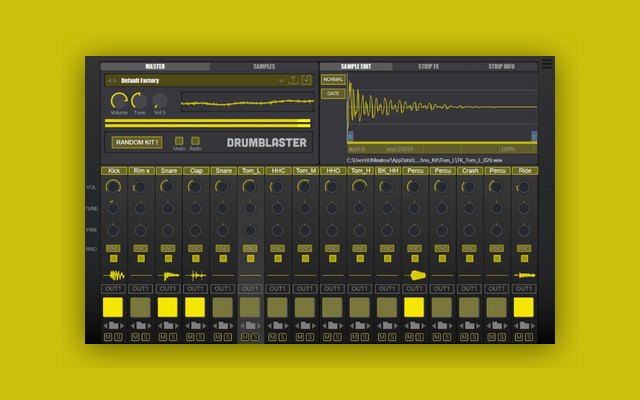The image size is (640, 400).
Task: Click the master Tune knob
Action: 139,100
